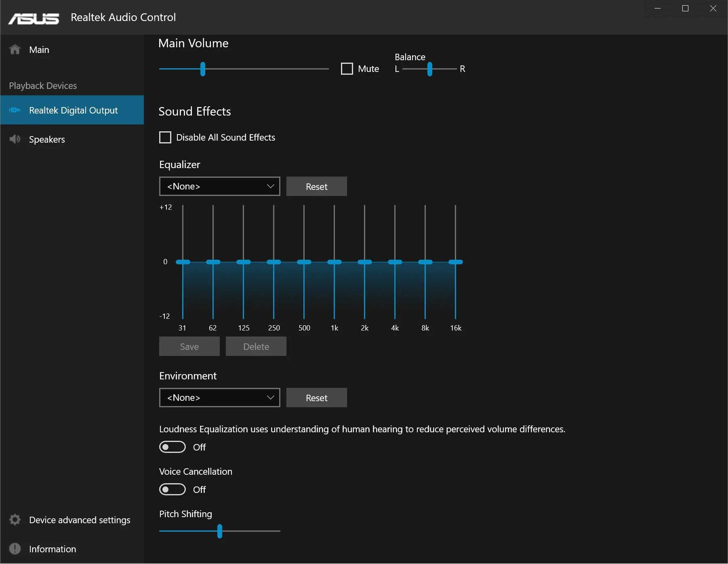Click the Balance slider handle
This screenshot has height=564, width=728.
pyautogui.click(x=430, y=69)
